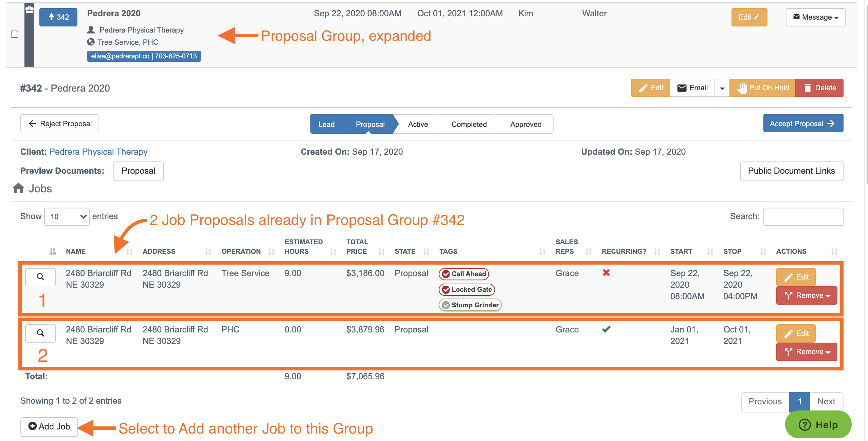Click the Help question mark bubble
The height and width of the screenshot is (441, 868).
pos(818,425)
